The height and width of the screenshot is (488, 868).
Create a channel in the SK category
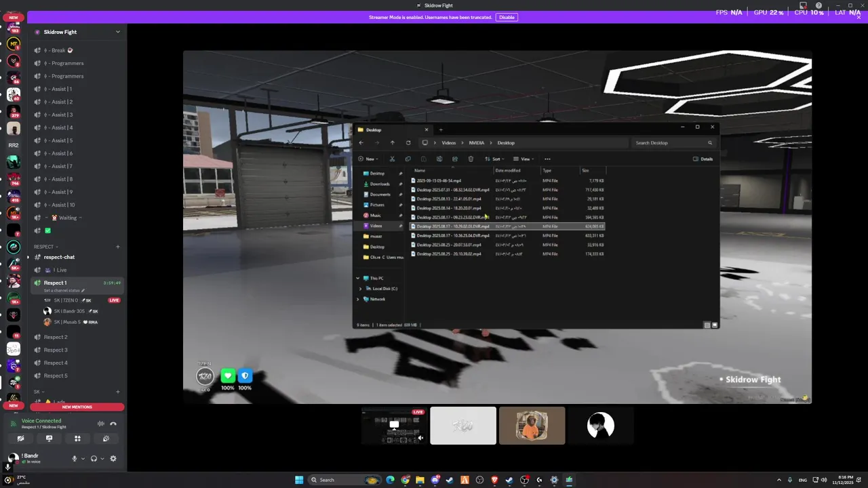tap(117, 392)
